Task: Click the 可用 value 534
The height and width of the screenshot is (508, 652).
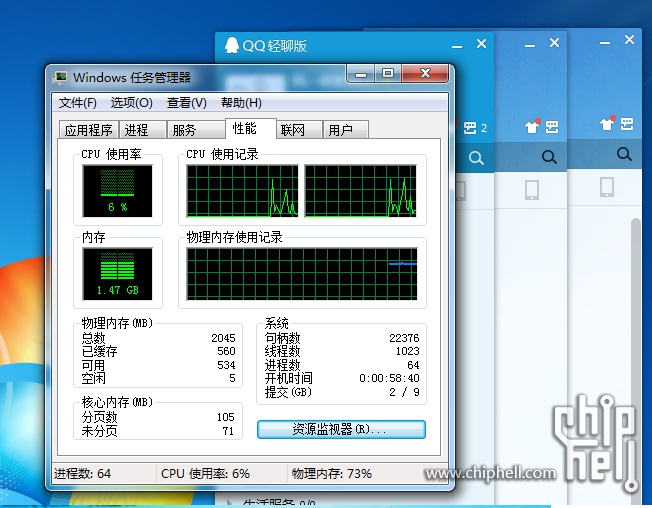Action: coord(226,365)
